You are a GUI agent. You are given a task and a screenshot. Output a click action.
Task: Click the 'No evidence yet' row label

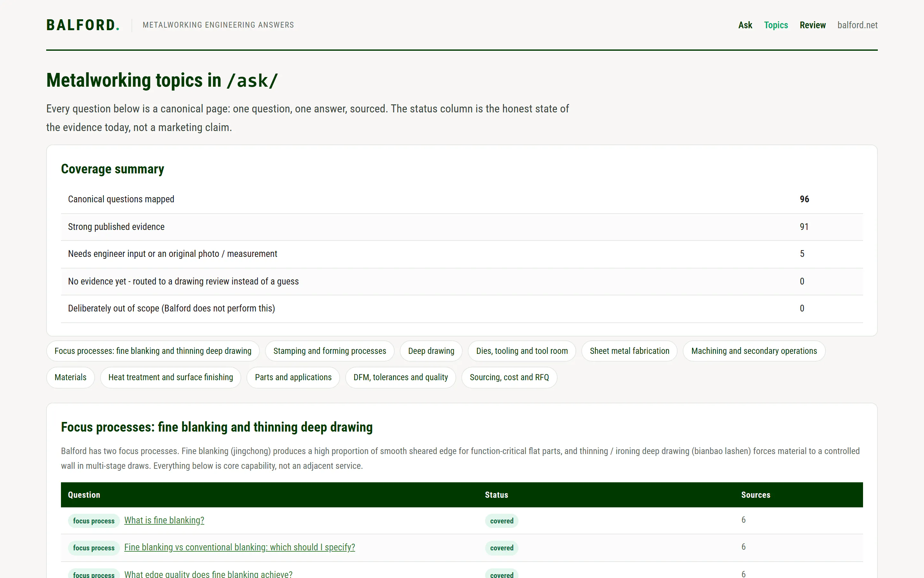[183, 281]
